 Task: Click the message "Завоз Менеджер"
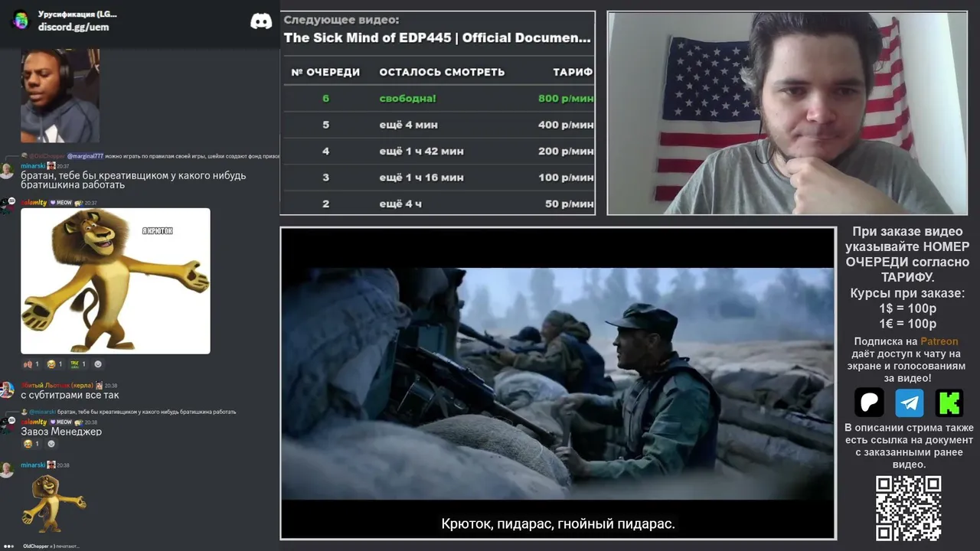coord(61,432)
